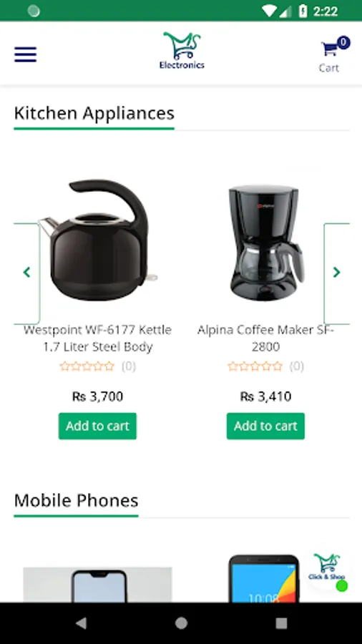Show next kitchen appliances with right arrow
Viewport: 362px width, 644px height.
[336, 273]
